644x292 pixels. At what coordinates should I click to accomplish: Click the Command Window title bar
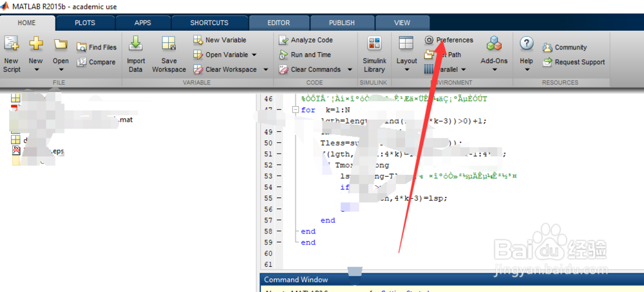(x=452, y=280)
